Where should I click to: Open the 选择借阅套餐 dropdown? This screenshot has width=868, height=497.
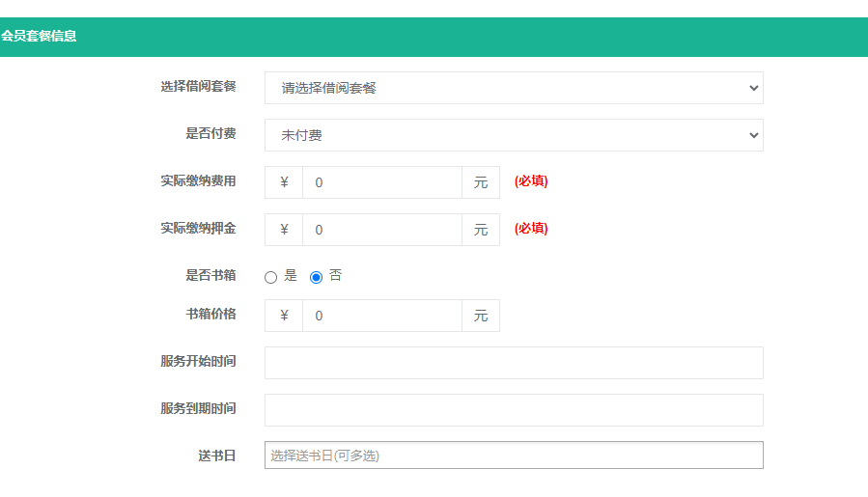pos(514,88)
